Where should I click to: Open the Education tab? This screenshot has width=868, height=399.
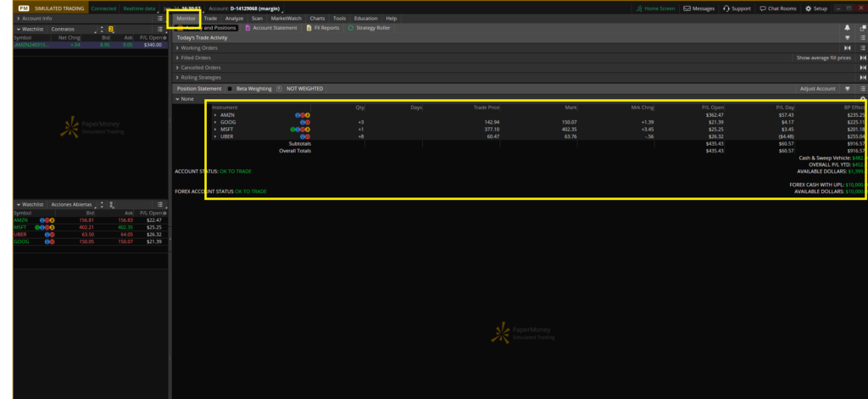tap(365, 19)
